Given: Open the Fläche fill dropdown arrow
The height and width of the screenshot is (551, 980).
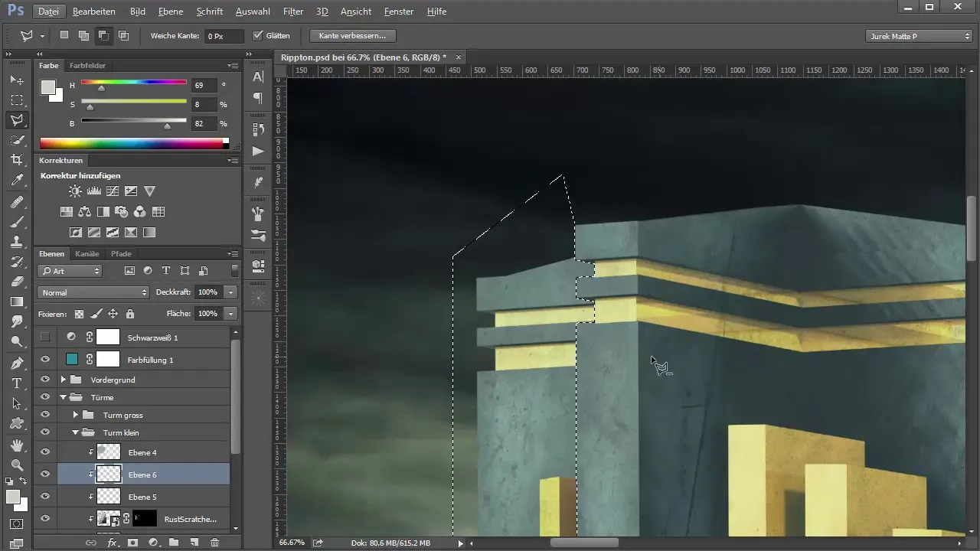Looking at the screenshot, I should 230,314.
